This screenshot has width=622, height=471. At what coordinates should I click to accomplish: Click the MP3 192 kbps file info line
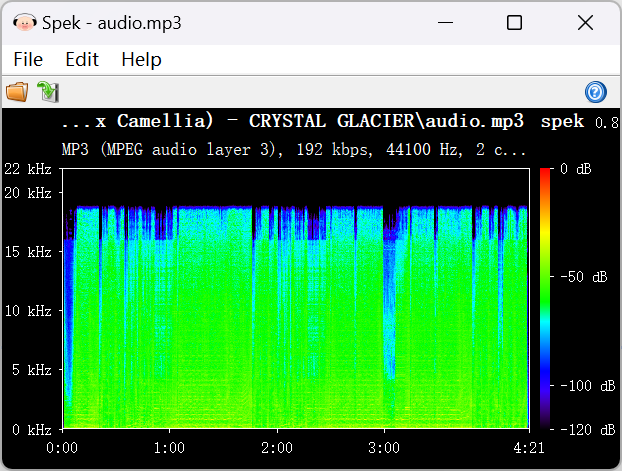click(x=294, y=149)
